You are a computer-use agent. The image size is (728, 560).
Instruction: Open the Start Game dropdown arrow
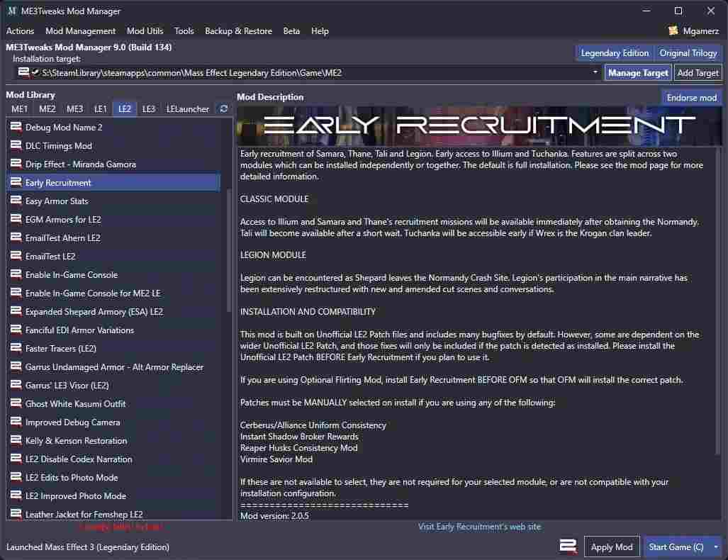coord(716,547)
